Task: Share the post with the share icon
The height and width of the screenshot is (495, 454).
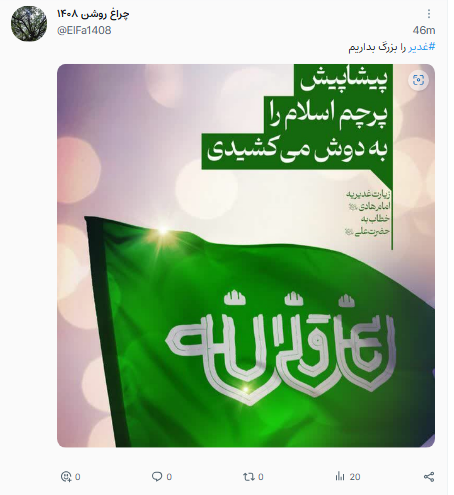Action: (429, 476)
